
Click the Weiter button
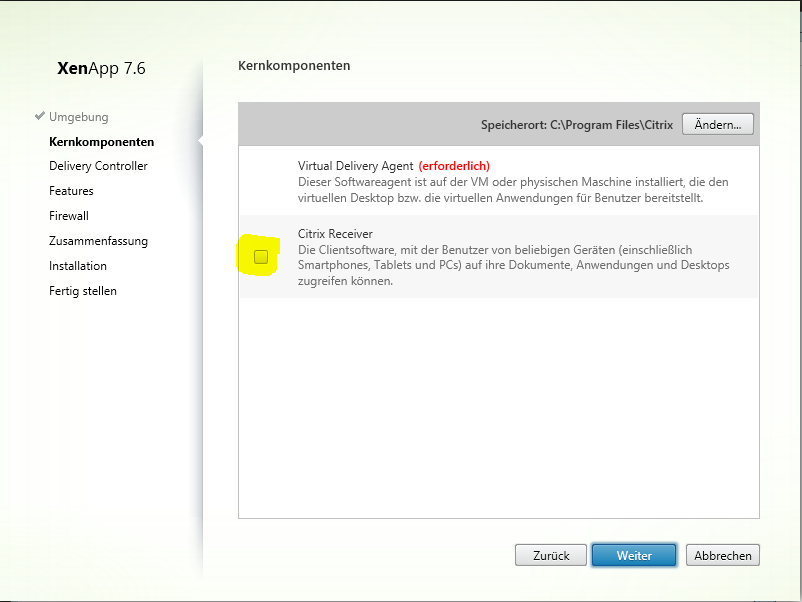634,555
